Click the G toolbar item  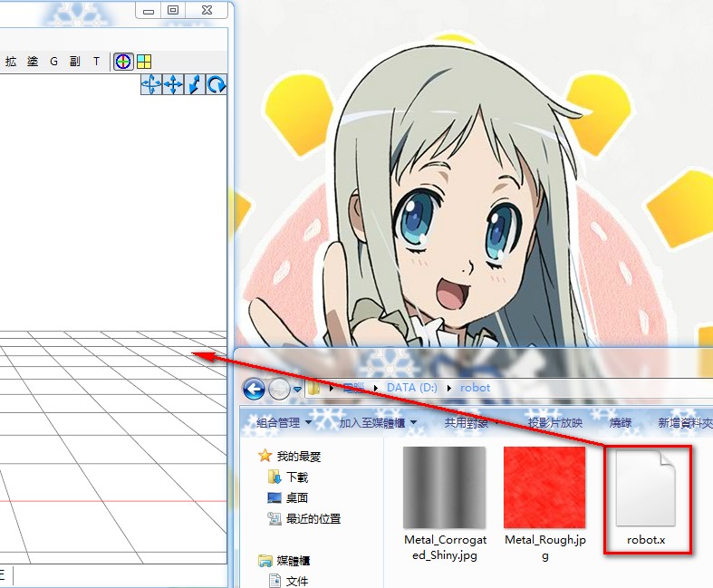pos(53,62)
